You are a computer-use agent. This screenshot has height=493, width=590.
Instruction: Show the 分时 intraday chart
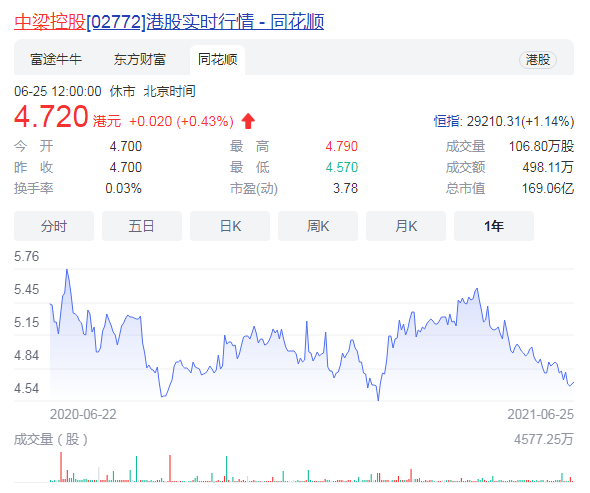click(54, 226)
